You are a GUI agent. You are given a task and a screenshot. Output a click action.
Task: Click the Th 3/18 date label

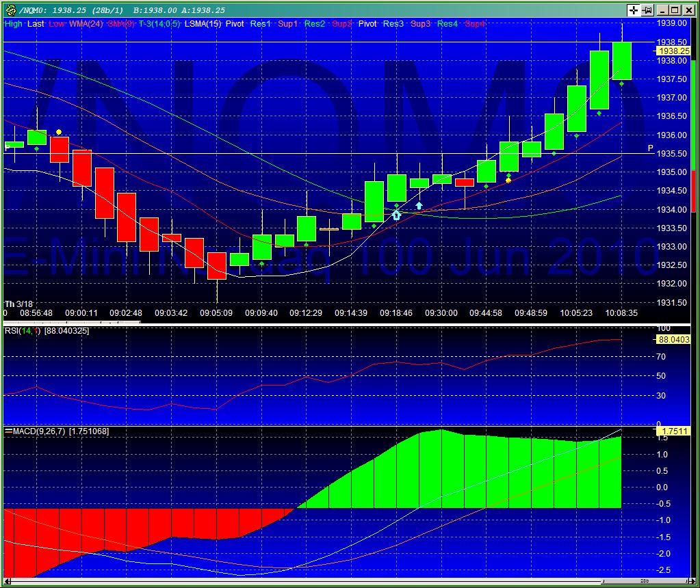18,304
